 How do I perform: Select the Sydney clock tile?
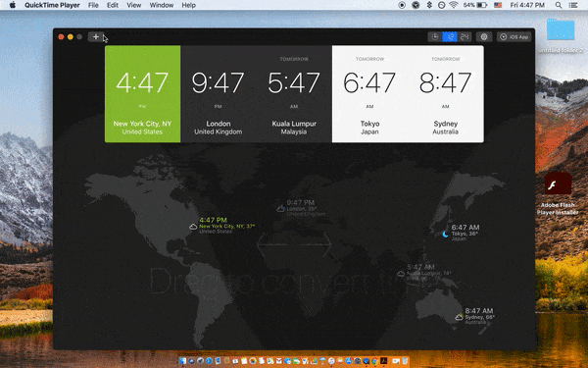tap(446, 94)
